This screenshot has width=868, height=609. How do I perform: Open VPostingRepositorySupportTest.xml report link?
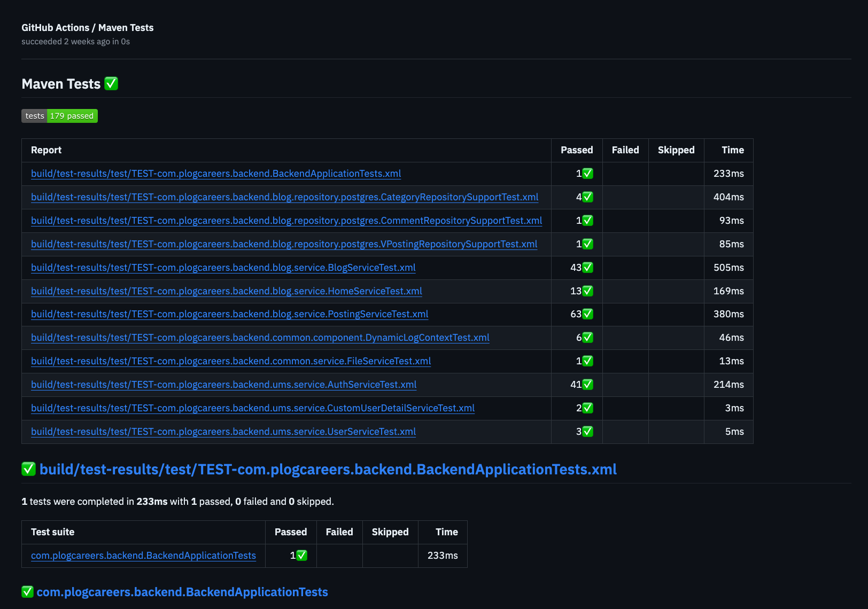click(284, 244)
